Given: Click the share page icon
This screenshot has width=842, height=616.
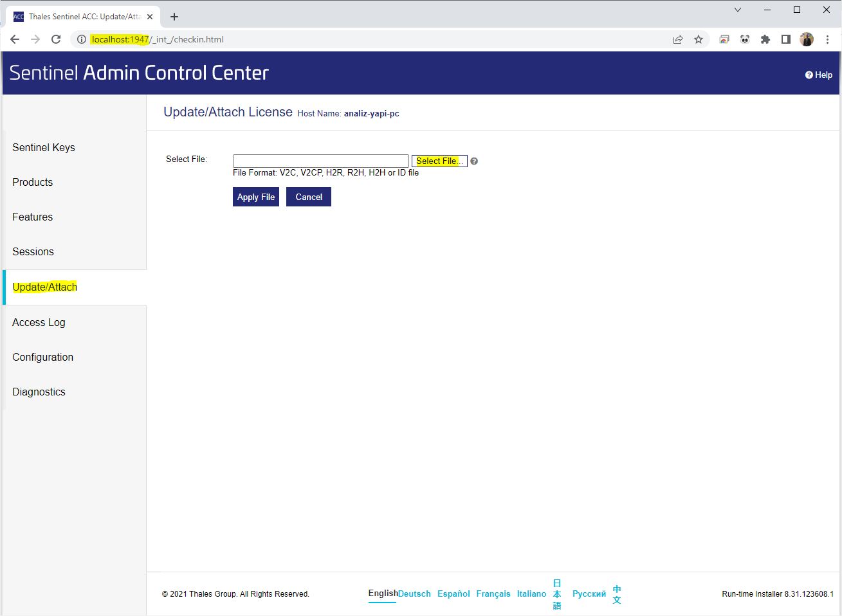Looking at the screenshot, I should 678,39.
